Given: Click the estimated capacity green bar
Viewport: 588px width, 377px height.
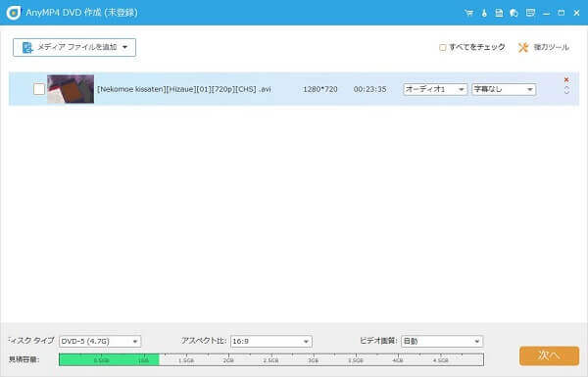Looking at the screenshot, I should (x=109, y=359).
